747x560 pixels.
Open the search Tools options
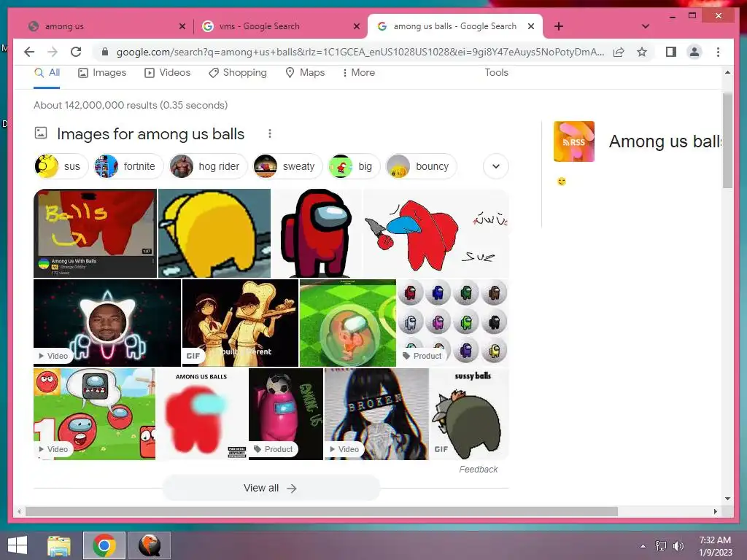click(496, 73)
